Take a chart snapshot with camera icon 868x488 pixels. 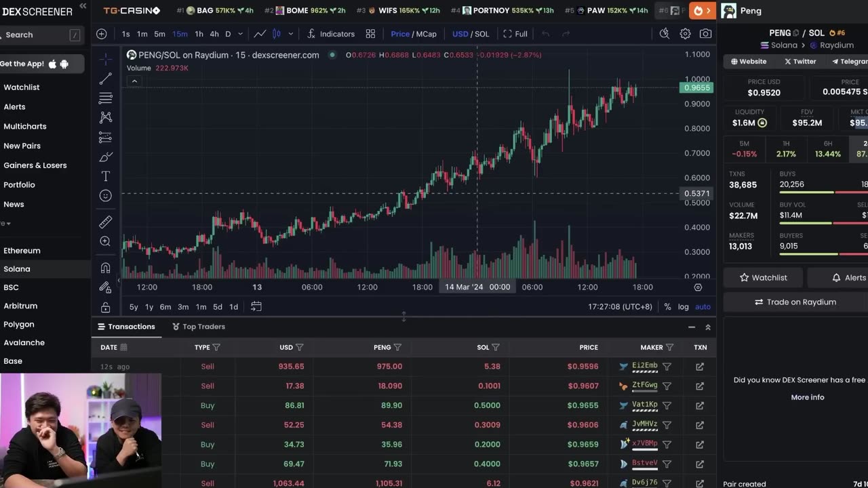coord(705,34)
